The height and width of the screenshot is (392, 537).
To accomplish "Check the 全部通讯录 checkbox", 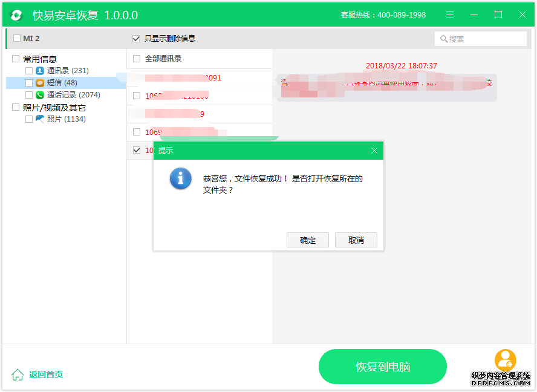I will pos(137,59).
